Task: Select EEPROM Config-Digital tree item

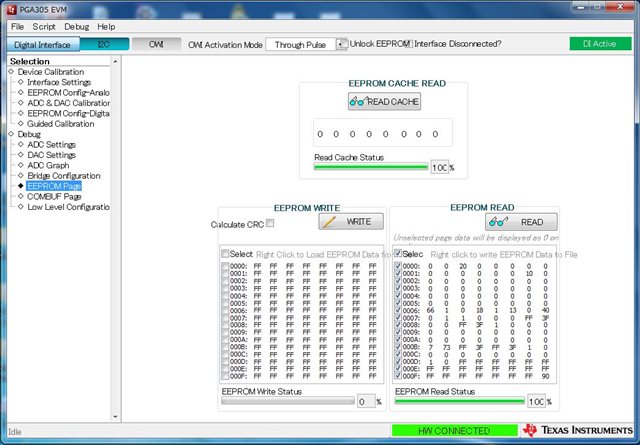Action: (x=68, y=113)
